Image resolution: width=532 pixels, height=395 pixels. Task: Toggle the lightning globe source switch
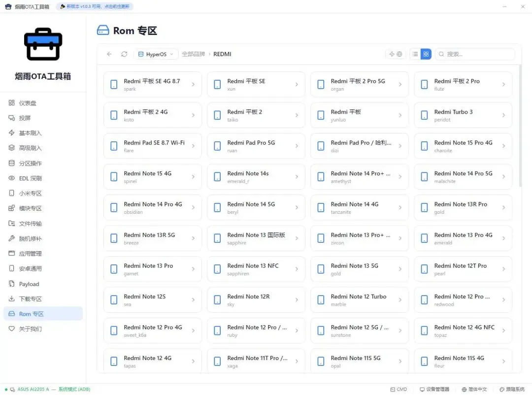396,54
